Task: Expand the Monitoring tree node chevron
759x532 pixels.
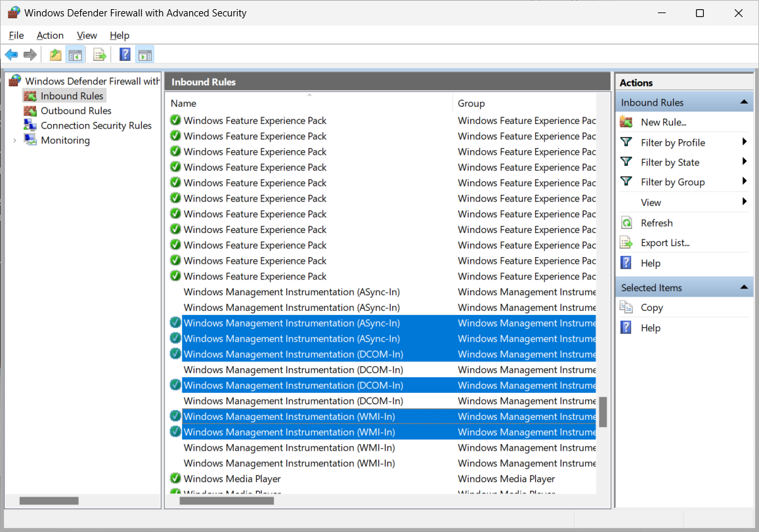Action: [x=14, y=140]
